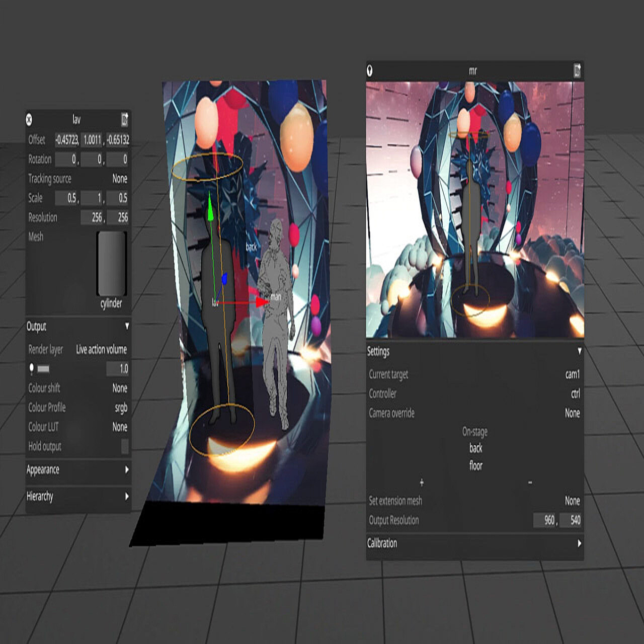Open the lav panel pop-out icon
The image size is (644, 644).
pyautogui.click(x=124, y=120)
